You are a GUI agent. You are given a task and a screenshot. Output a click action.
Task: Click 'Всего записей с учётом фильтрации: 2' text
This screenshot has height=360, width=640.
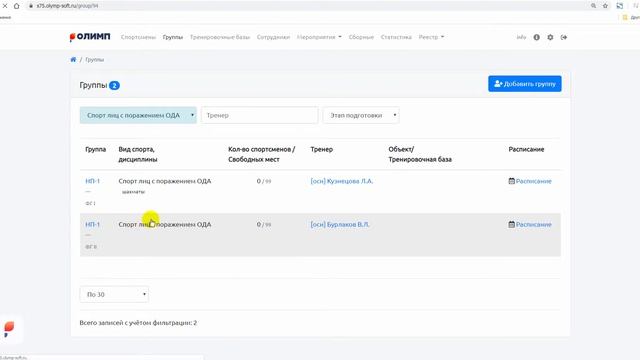pyautogui.click(x=138, y=322)
